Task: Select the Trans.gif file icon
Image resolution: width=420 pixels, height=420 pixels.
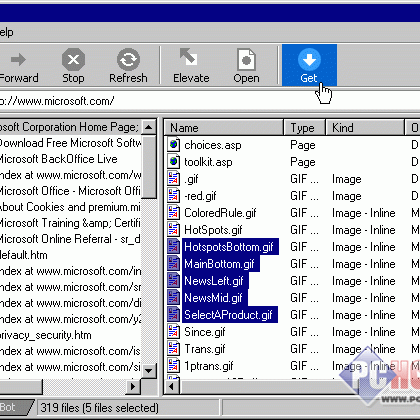Action: (173, 349)
